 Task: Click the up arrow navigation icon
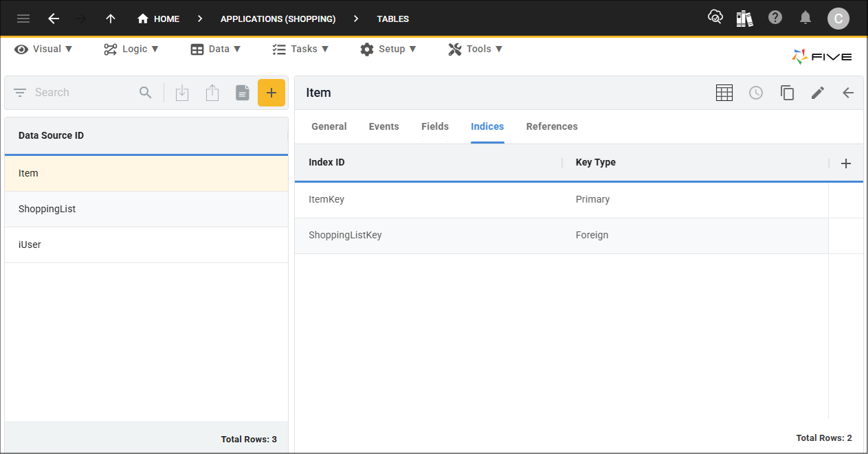coord(111,19)
